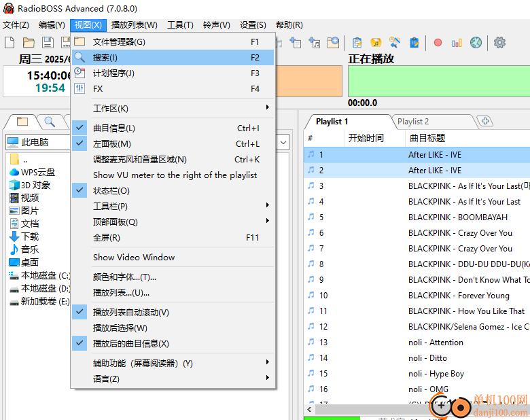The image size is (530, 420).
Task: Toggle 曲目信息(L) track info checkmark
Action: (173, 128)
